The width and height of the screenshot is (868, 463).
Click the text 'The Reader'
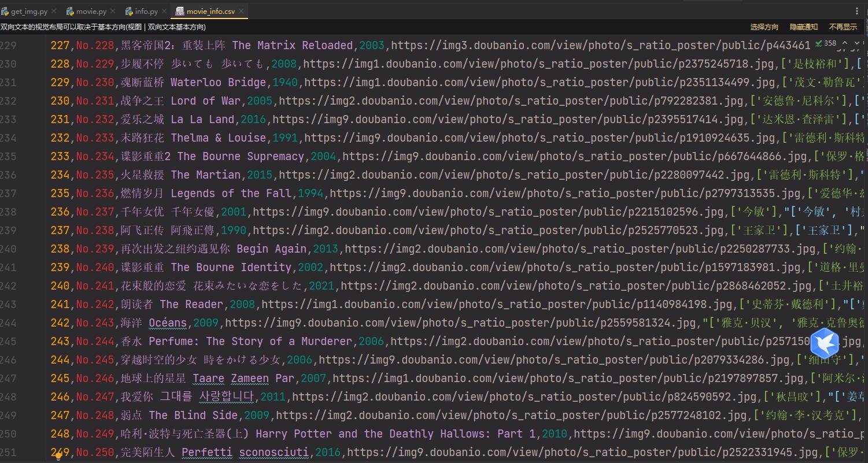[191, 304]
